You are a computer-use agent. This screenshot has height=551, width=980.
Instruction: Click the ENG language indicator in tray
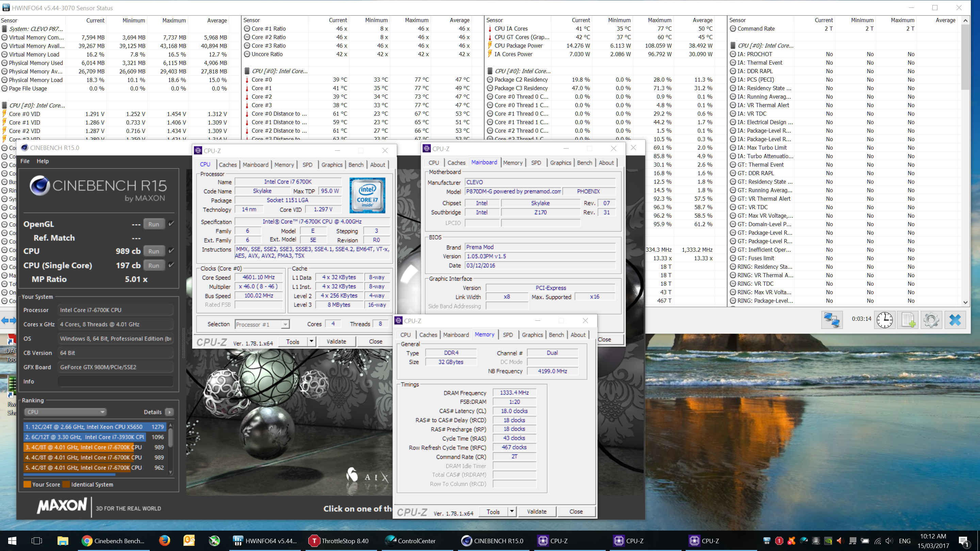pos(905,541)
